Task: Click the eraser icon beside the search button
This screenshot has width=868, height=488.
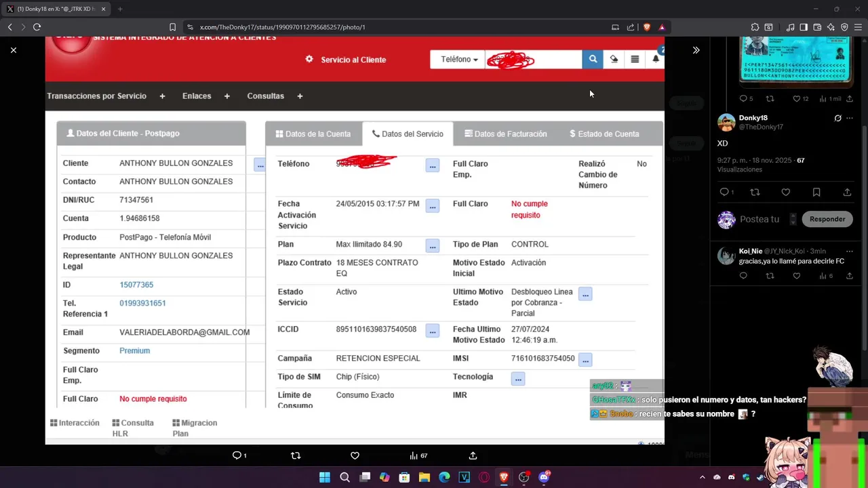Action: [x=614, y=60]
